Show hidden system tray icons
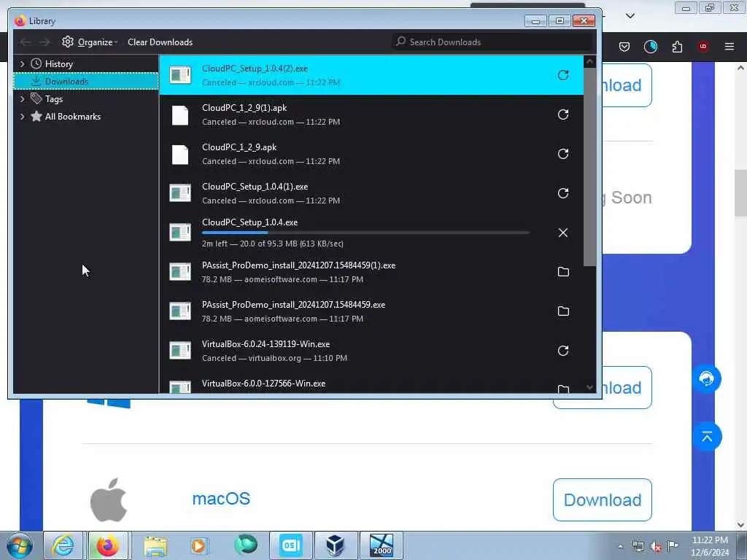The height and width of the screenshot is (560, 747). [x=620, y=546]
